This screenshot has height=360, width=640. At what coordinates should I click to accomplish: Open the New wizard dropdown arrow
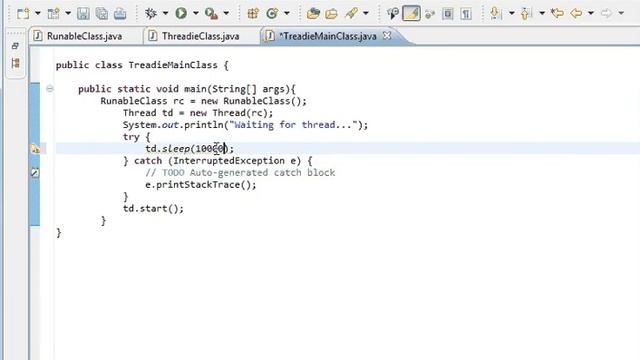[38, 13]
